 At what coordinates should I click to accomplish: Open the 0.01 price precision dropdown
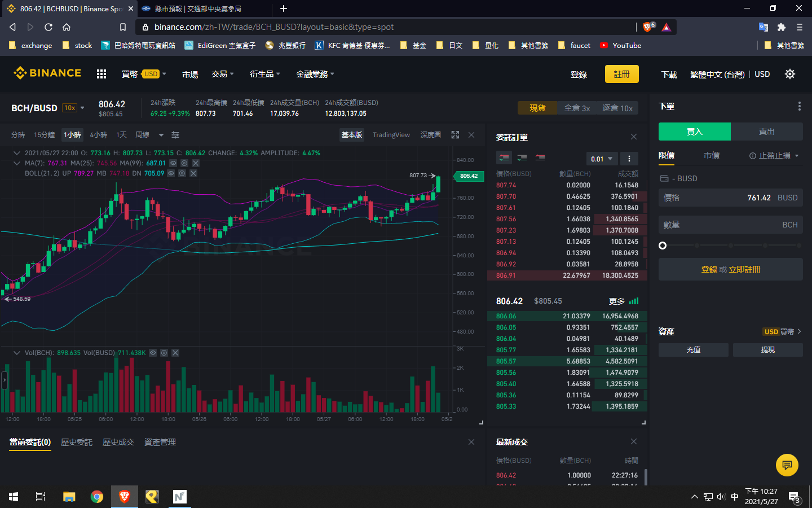[602, 159]
